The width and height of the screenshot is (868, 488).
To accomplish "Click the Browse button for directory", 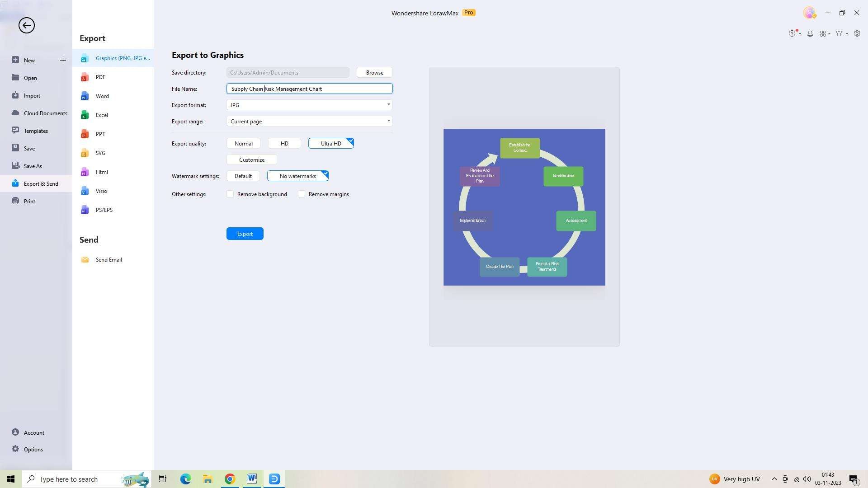I will point(374,73).
